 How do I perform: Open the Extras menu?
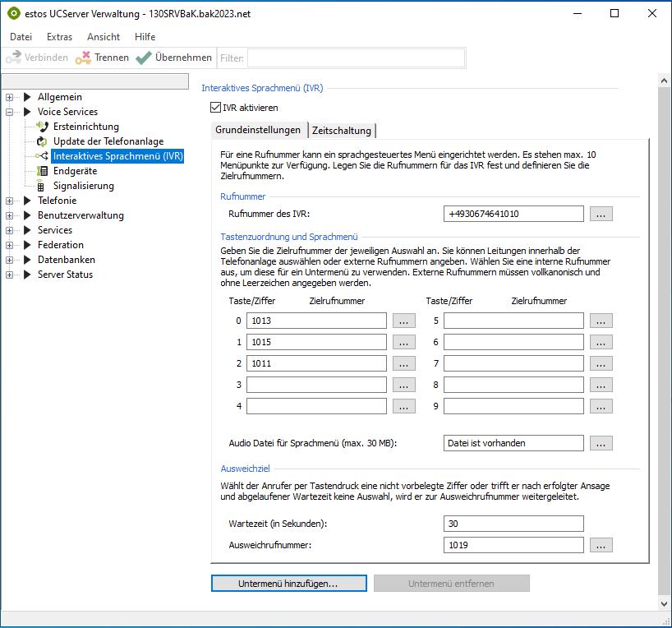coord(59,37)
